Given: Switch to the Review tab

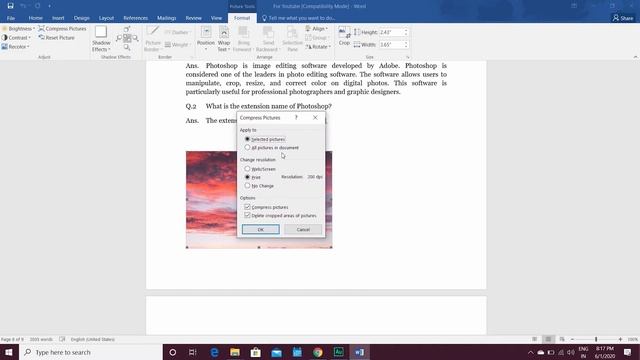Looking at the screenshot, I should 193,18.
